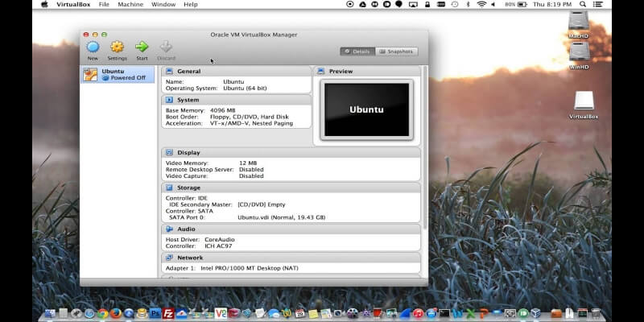
Task: Select the Ubuntu Powered Off VM entry
Action: (118, 74)
